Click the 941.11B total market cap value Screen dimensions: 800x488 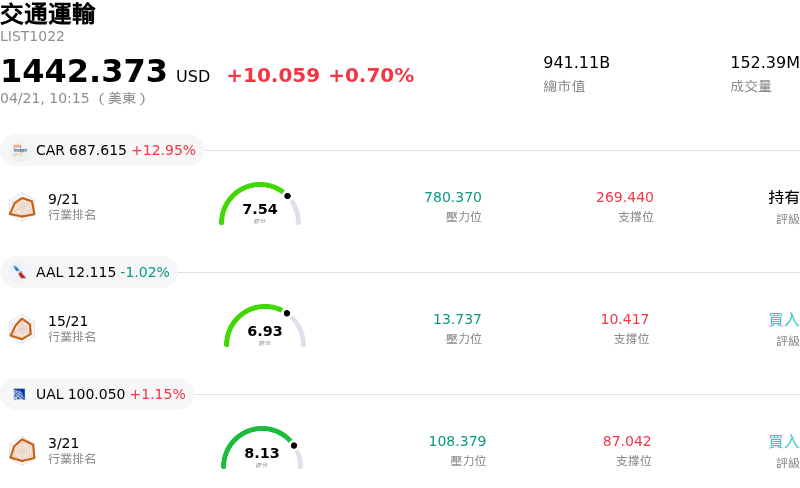[x=576, y=63]
